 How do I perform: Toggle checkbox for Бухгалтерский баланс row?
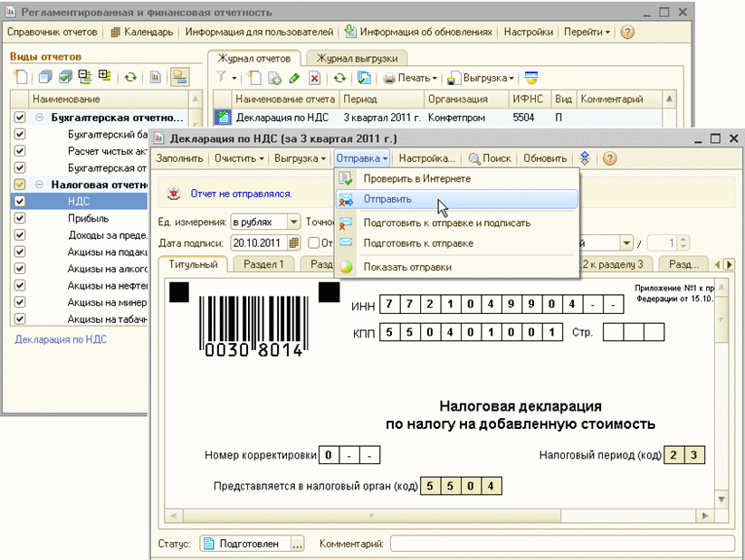point(20,134)
